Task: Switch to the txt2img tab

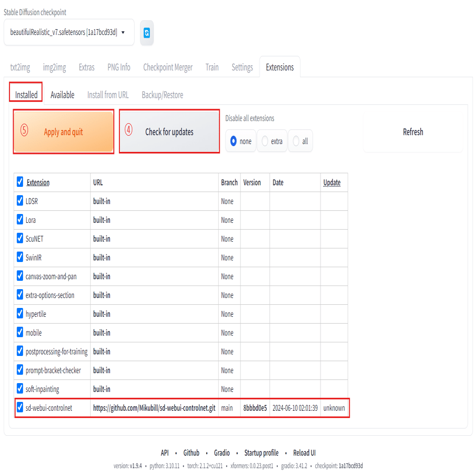Action: click(20, 67)
